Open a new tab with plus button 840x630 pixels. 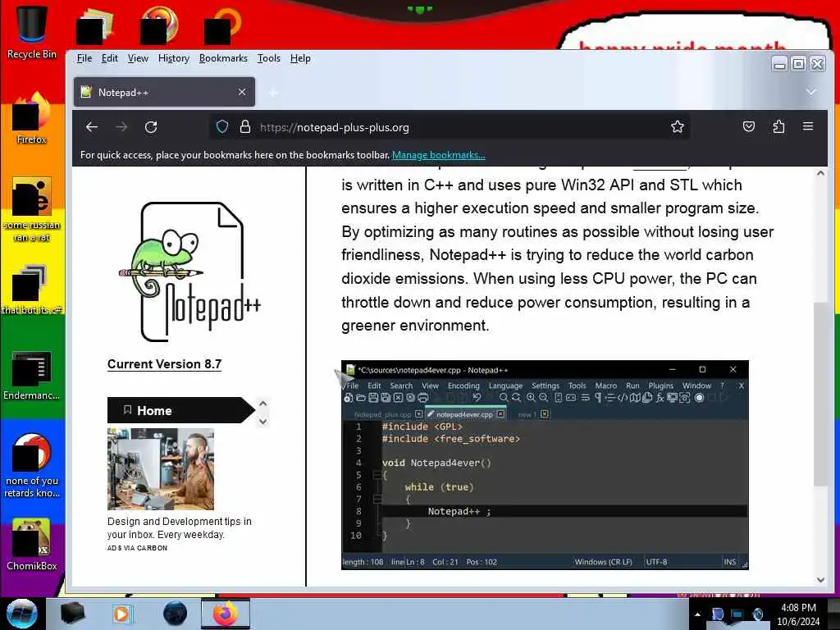pyautogui.click(x=273, y=93)
